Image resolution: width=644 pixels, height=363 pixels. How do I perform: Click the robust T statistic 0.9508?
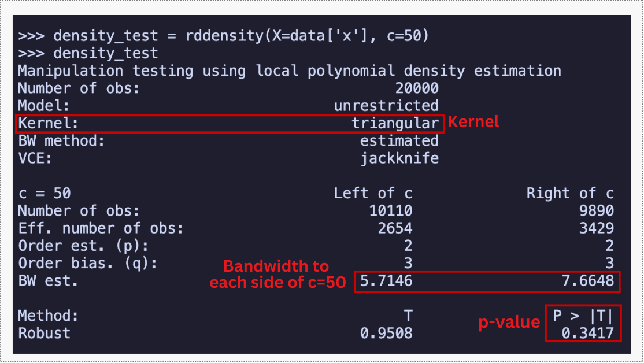(x=386, y=334)
